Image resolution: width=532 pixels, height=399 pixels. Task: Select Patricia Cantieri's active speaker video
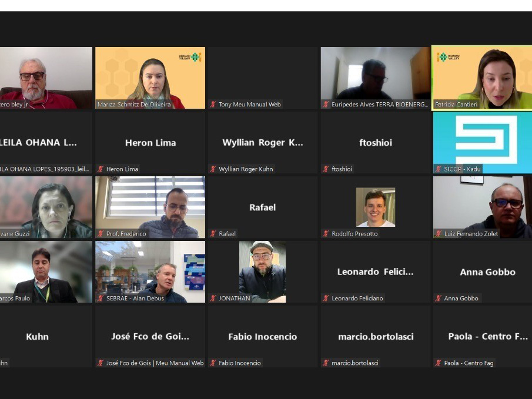click(482, 78)
